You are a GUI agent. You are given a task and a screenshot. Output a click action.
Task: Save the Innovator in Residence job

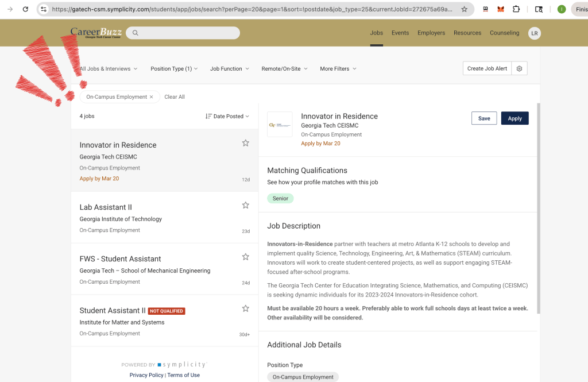[x=484, y=118]
